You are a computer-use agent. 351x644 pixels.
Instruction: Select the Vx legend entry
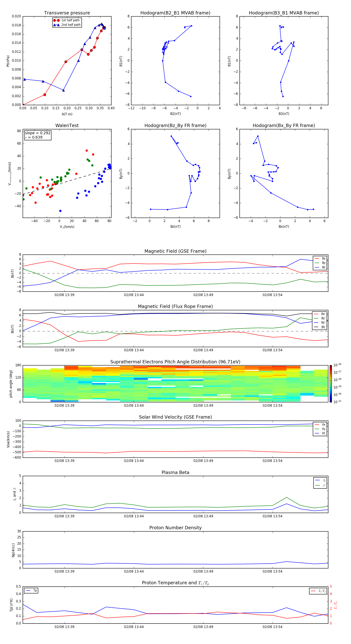click(320, 424)
